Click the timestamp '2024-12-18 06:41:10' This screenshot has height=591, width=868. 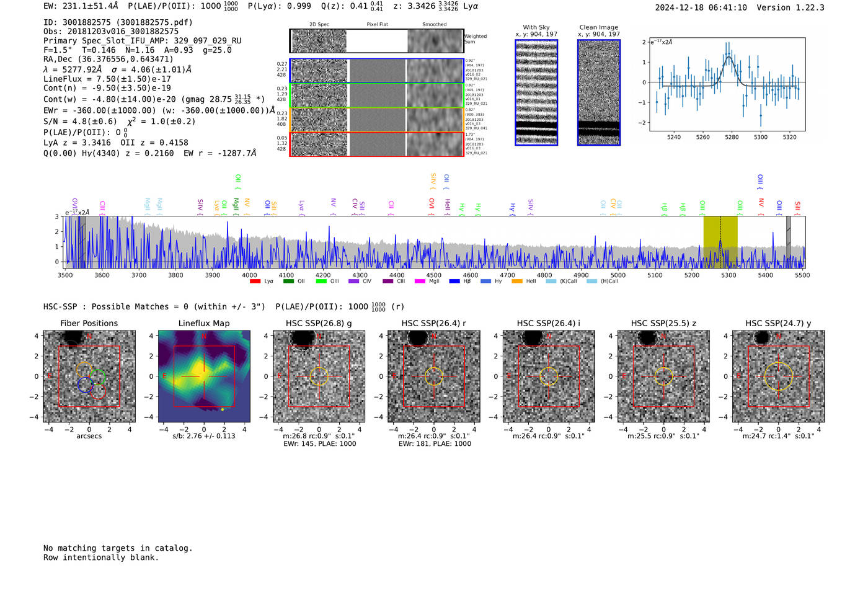point(701,7)
